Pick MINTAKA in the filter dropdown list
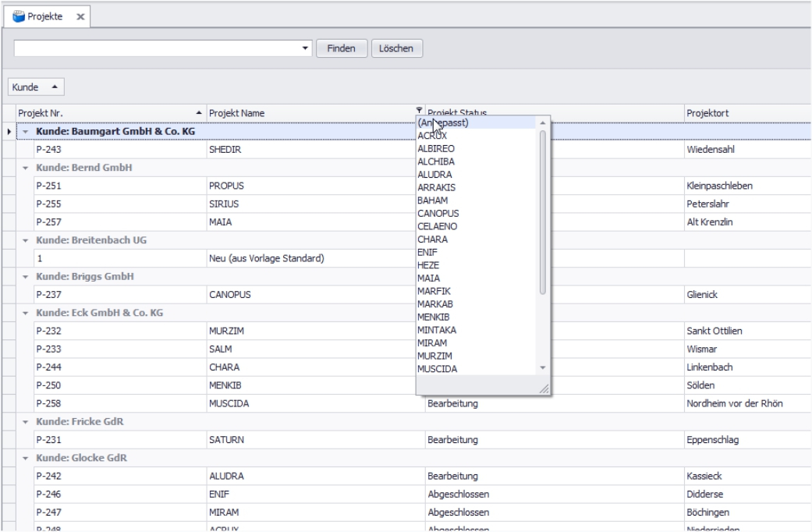Image resolution: width=812 pixels, height=532 pixels. [437, 330]
